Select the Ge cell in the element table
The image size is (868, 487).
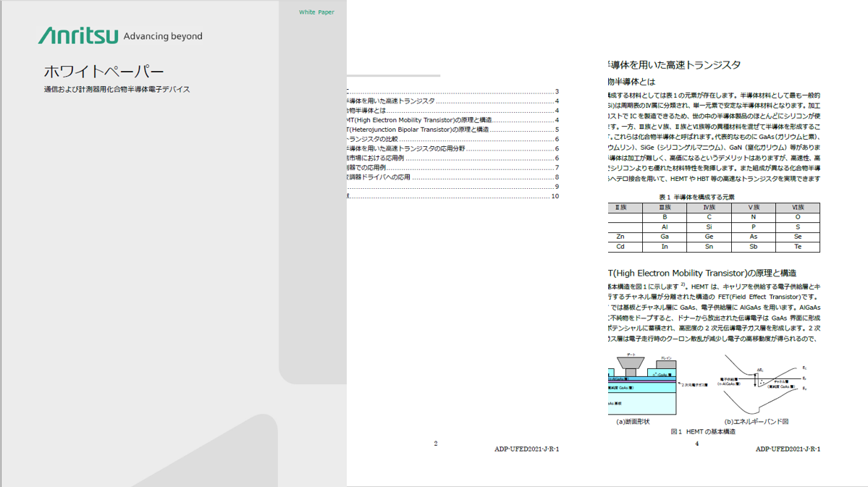click(x=709, y=237)
